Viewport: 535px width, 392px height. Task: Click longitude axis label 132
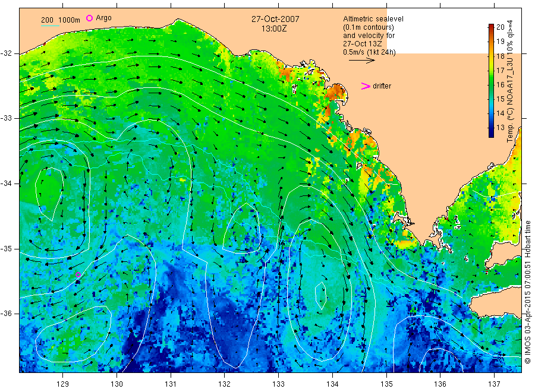[x=225, y=384]
